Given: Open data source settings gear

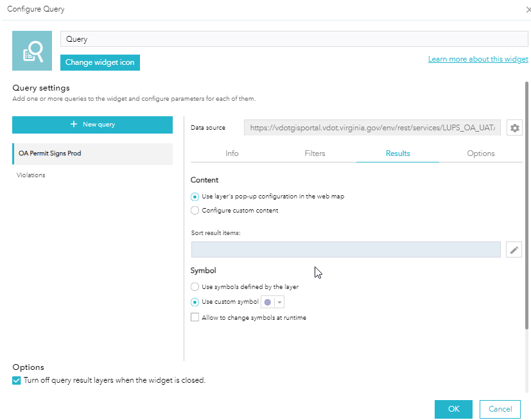Looking at the screenshot, I should click(x=514, y=128).
